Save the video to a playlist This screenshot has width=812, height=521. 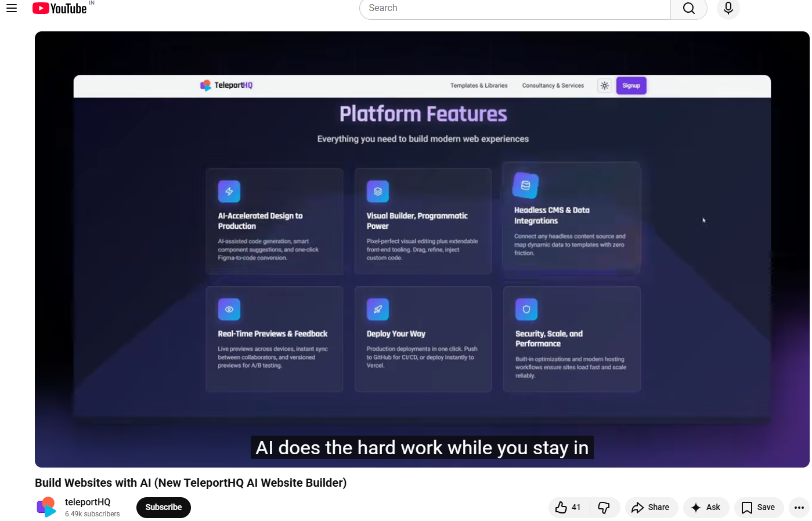pyautogui.click(x=759, y=507)
